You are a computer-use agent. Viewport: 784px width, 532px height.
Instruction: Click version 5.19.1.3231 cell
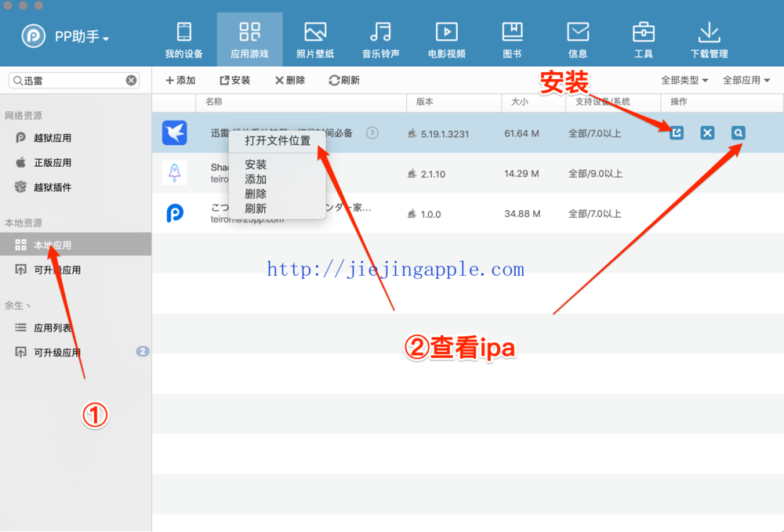pyautogui.click(x=445, y=134)
